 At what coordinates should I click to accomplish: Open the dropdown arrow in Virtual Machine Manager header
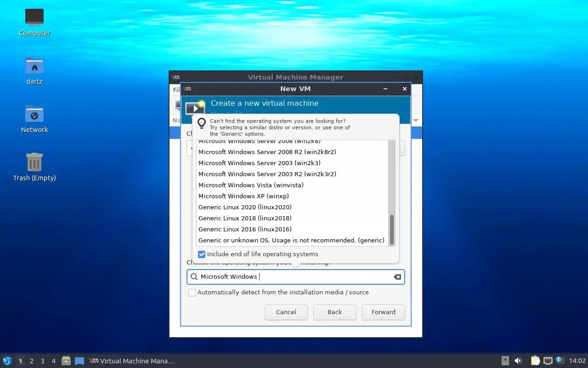(416, 121)
